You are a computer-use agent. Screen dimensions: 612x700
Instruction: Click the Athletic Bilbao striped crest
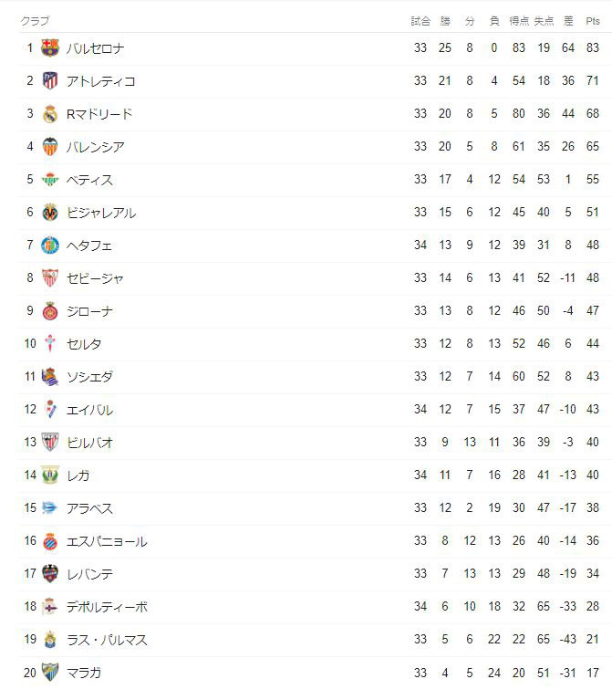click(x=50, y=442)
